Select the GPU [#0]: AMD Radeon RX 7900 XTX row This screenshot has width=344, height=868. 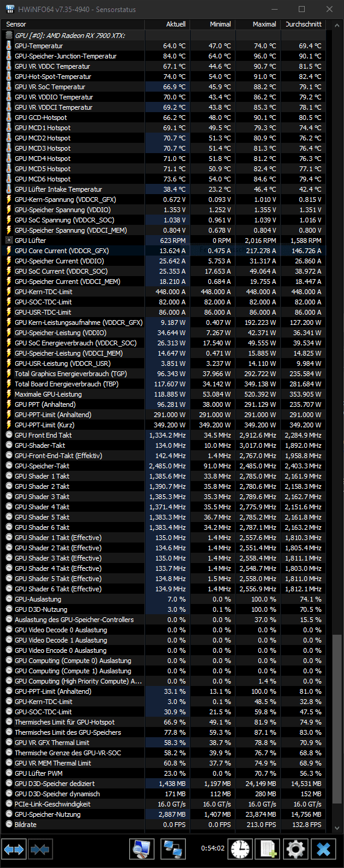point(164,36)
